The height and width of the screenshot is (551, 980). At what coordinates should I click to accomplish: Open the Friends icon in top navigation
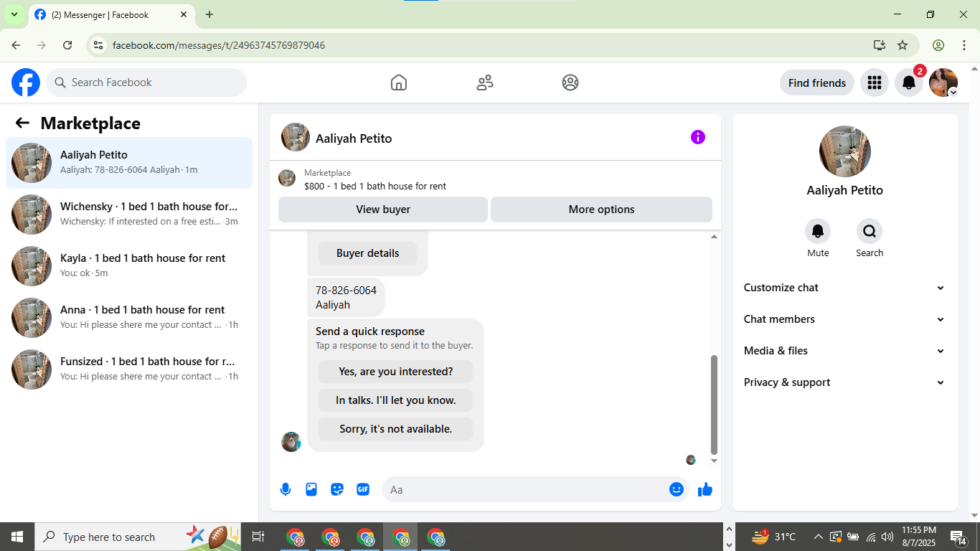pyautogui.click(x=485, y=83)
